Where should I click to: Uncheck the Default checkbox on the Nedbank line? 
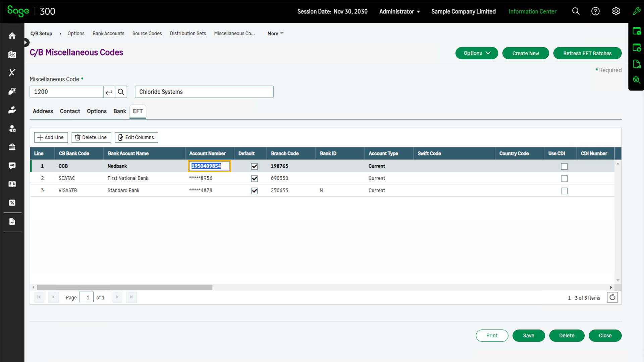coord(254,166)
